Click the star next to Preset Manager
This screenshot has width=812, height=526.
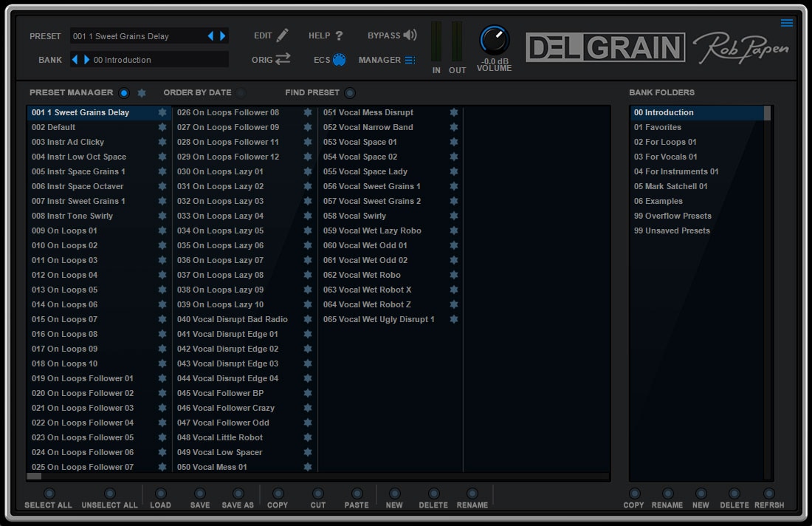pos(142,93)
